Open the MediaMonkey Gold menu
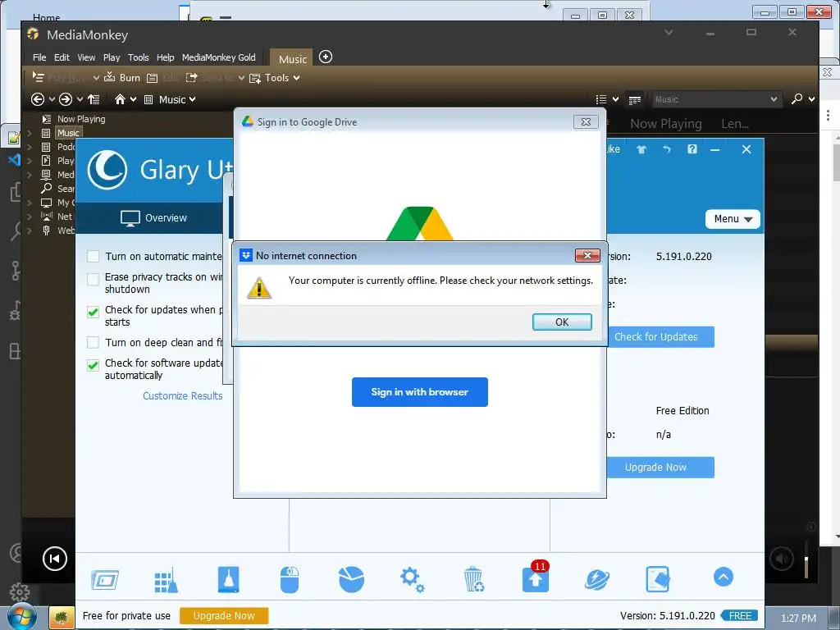 (218, 57)
